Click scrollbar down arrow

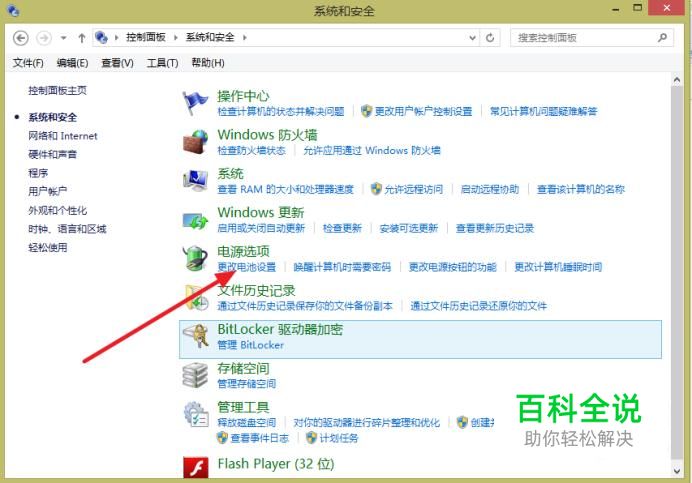677,471
